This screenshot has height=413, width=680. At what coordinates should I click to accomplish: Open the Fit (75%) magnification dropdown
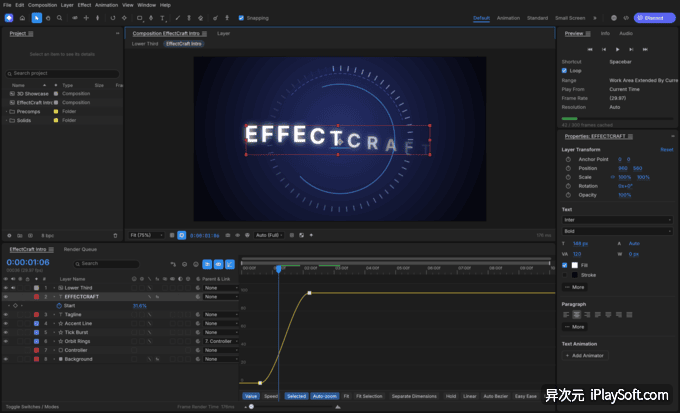[x=146, y=235]
